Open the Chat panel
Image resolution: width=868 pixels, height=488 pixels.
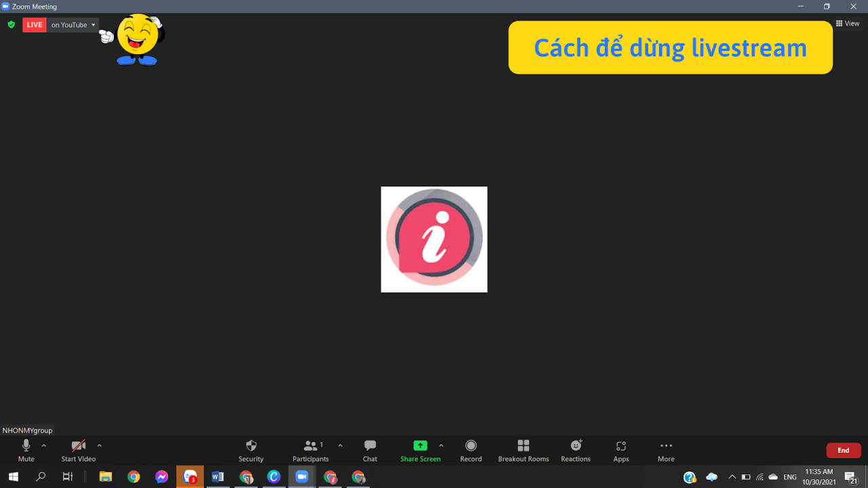[370, 449]
